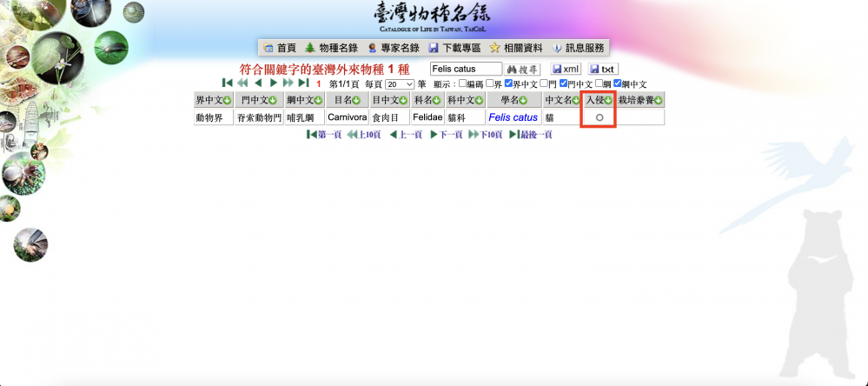Click the top next page triangle icon
The width and height of the screenshot is (868, 386).
273,83
